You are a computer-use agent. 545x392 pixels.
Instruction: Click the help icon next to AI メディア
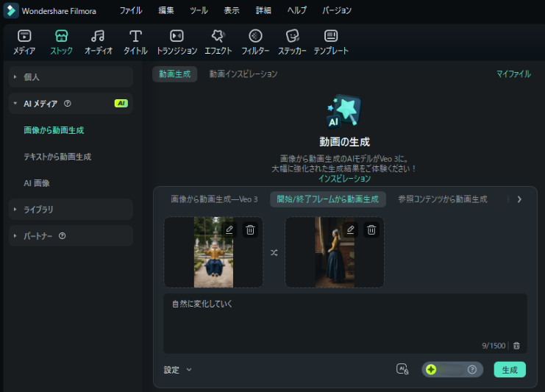click(x=68, y=104)
